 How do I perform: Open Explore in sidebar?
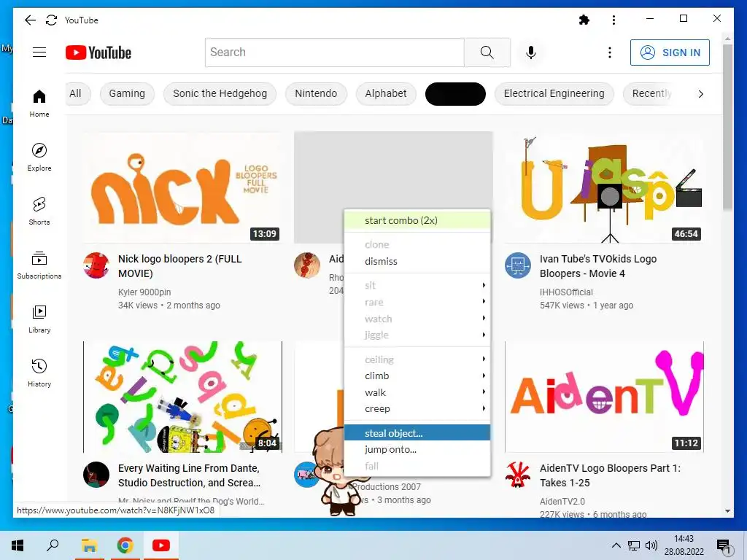point(39,157)
